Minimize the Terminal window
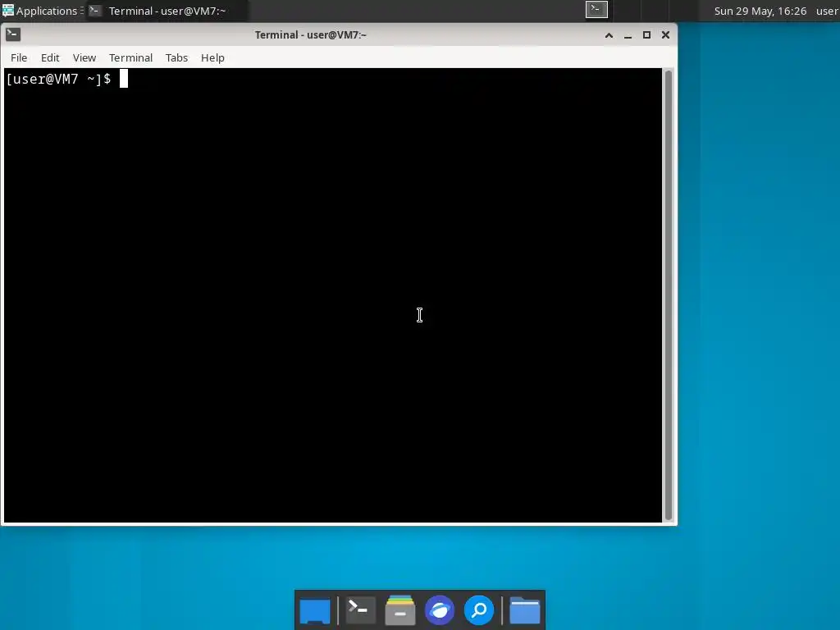The width and height of the screenshot is (840, 630). tap(628, 35)
